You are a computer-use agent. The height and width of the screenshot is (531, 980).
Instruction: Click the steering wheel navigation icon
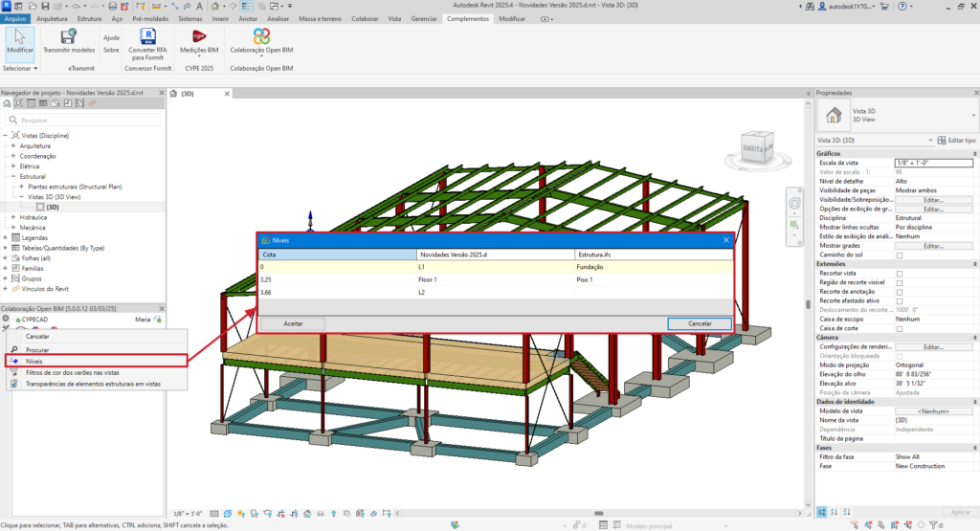[x=794, y=203]
